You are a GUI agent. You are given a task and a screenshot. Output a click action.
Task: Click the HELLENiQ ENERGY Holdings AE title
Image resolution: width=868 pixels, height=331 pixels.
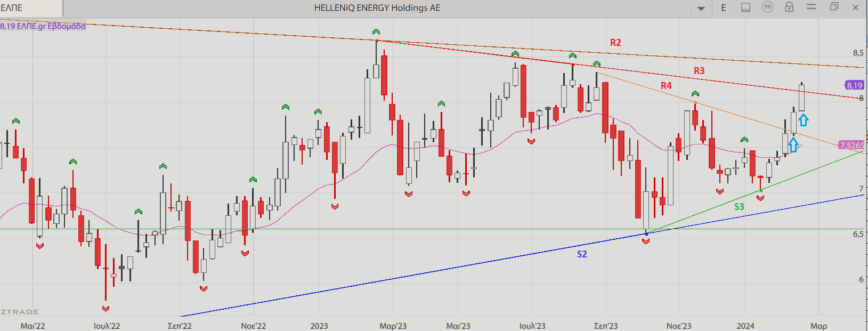(x=377, y=8)
